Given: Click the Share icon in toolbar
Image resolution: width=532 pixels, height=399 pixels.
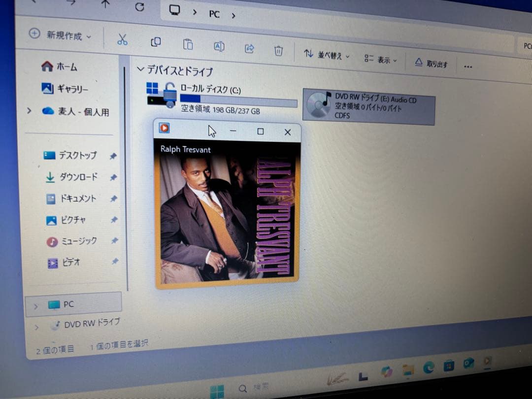Looking at the screenshot, I should (x=249, y=48).
